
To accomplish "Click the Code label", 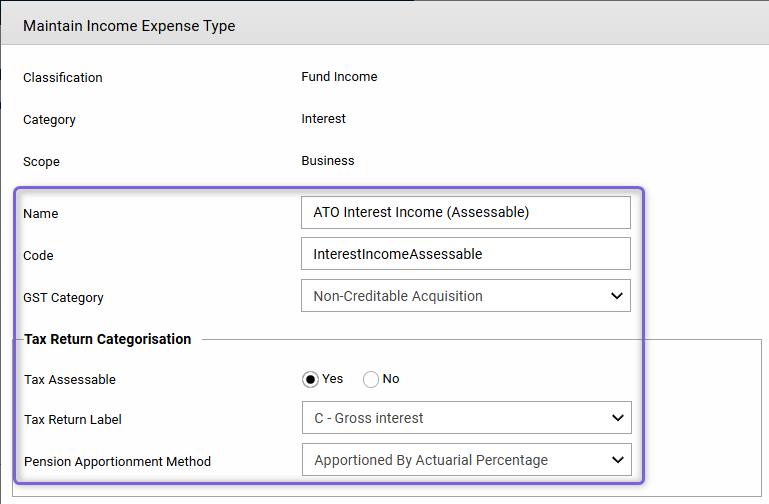I will pyautogui.click(x=38, y=255).
